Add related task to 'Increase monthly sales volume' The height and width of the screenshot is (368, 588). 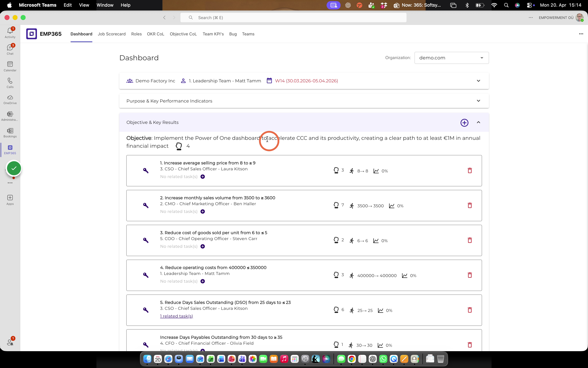click(203, 212)
